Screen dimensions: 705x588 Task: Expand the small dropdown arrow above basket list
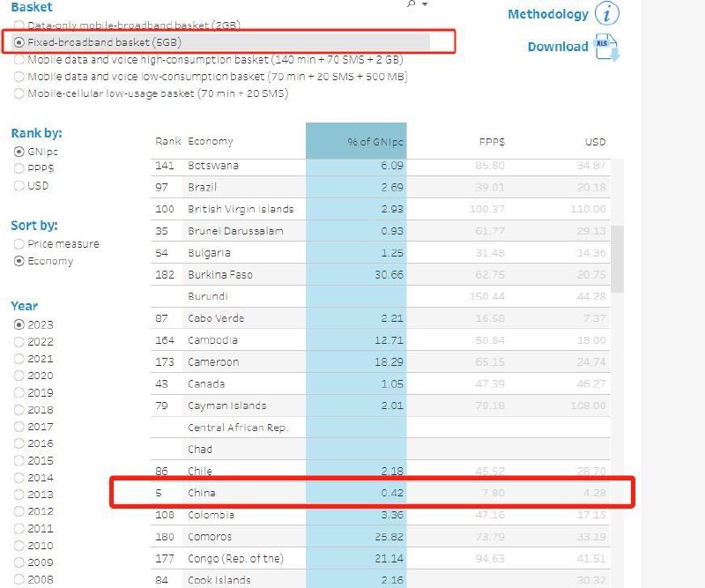425,4
